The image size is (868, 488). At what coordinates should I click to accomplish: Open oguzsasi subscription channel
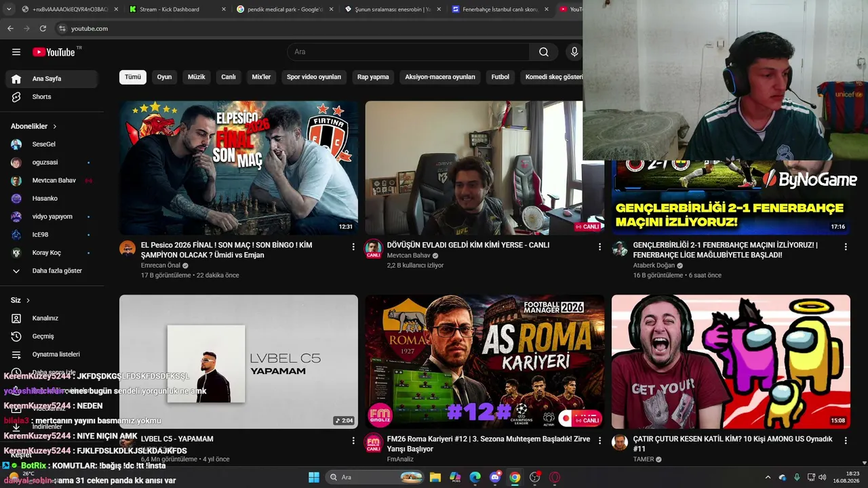[52, 163]
